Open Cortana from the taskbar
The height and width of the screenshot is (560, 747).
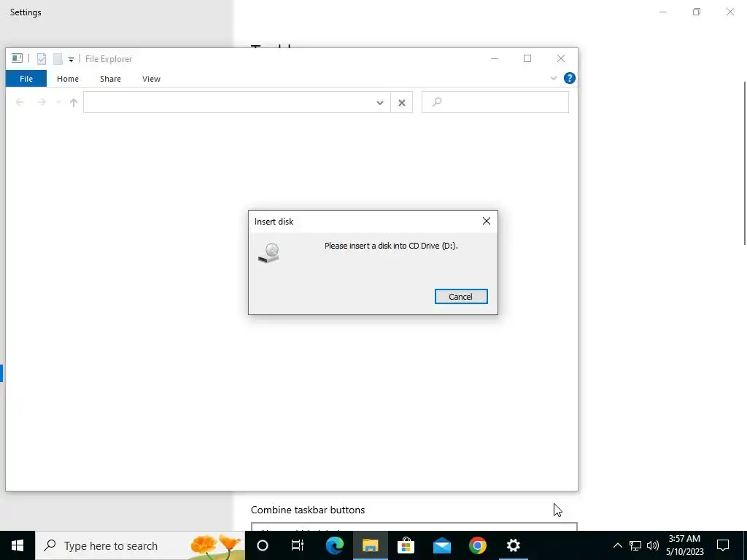(262, 545)
